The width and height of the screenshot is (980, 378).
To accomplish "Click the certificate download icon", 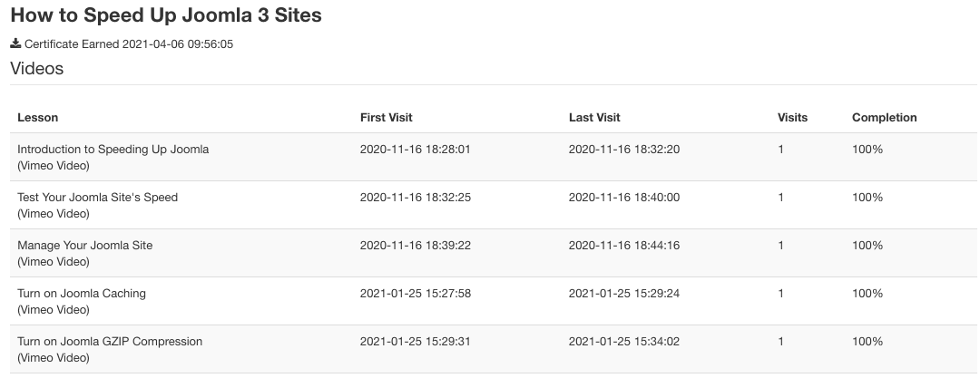I will [15, 44].
